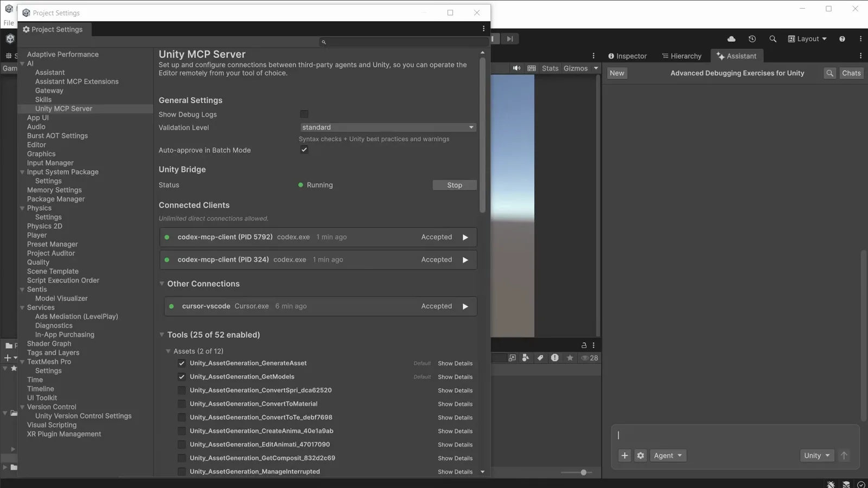
Task: Collapse Tools (25 of 52 enabled) section
Action: 162,335
